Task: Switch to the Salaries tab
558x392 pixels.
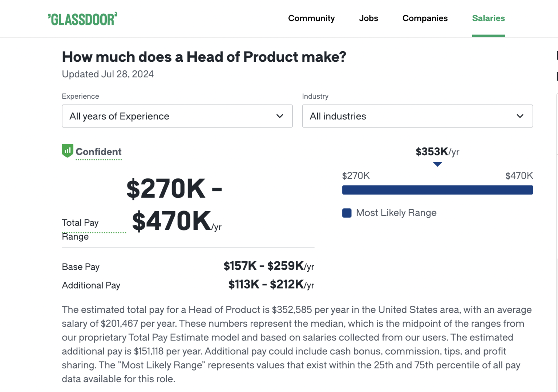Action: click(x=488, y=18)
